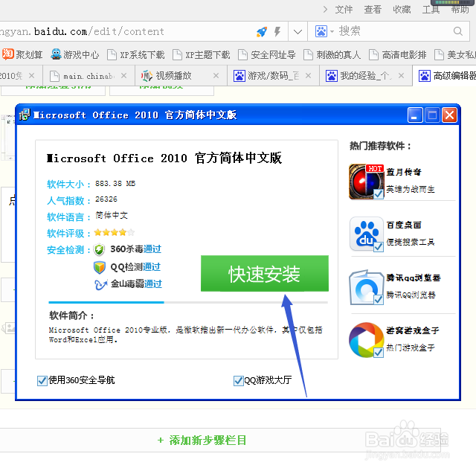476x471 pixels.
Task: Open the XP主题下载 bookmark
Action: 201,54
